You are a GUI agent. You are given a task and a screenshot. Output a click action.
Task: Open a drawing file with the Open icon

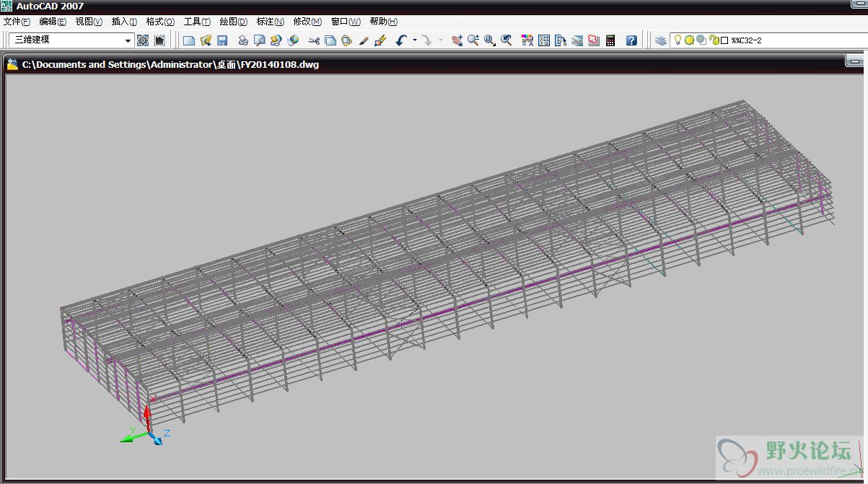(x=206, y=40)
